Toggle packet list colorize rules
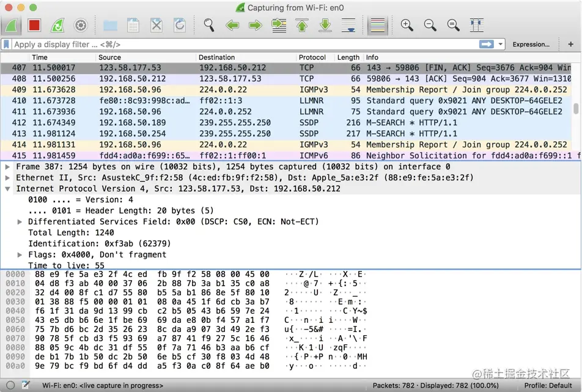The image size is (582, 392). coord(377,25)
